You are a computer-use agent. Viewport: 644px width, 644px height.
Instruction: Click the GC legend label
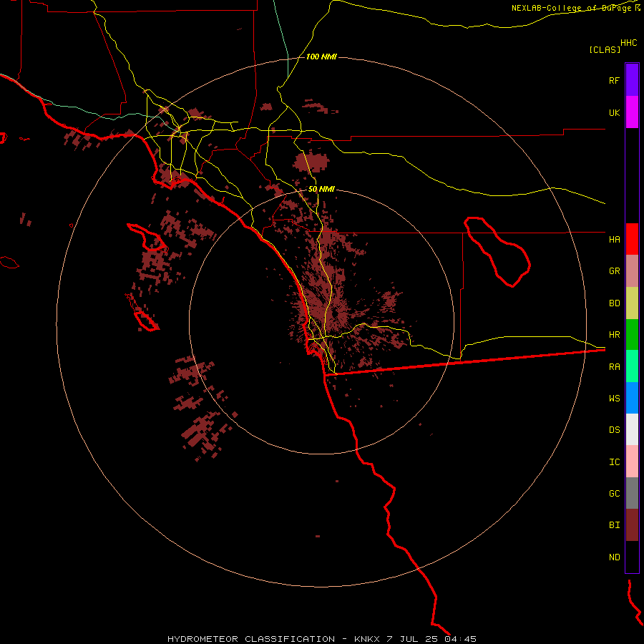[614, 493]
